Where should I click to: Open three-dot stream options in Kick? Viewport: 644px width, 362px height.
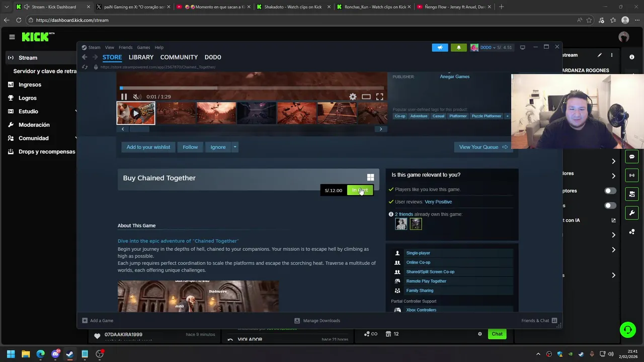(x=612, y=55)
